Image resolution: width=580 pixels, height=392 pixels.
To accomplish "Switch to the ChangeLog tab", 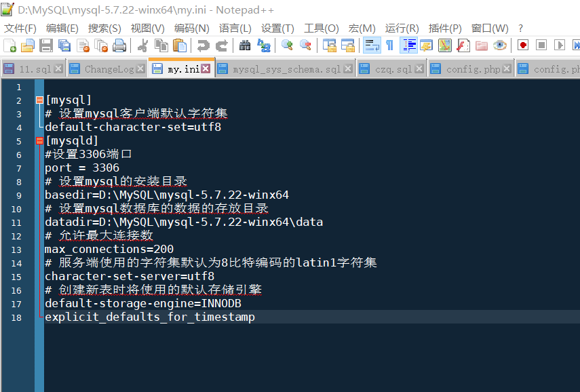I will point(109,69).
